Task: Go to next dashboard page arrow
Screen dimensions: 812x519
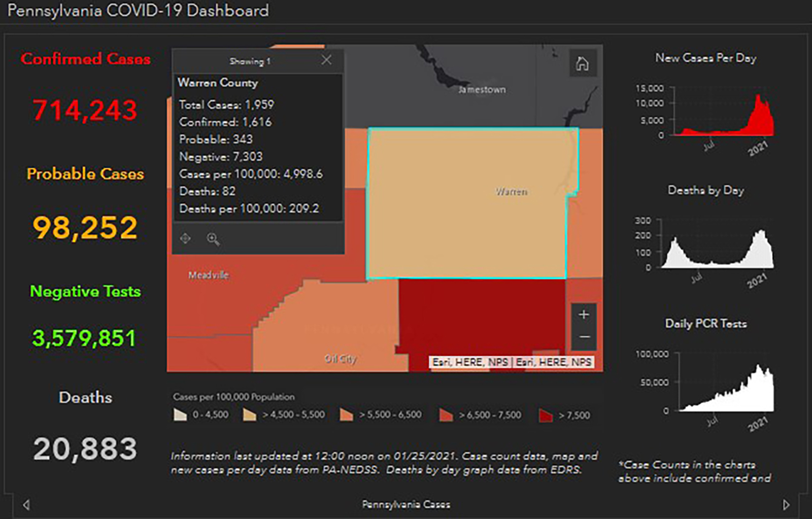Action: 786,504
